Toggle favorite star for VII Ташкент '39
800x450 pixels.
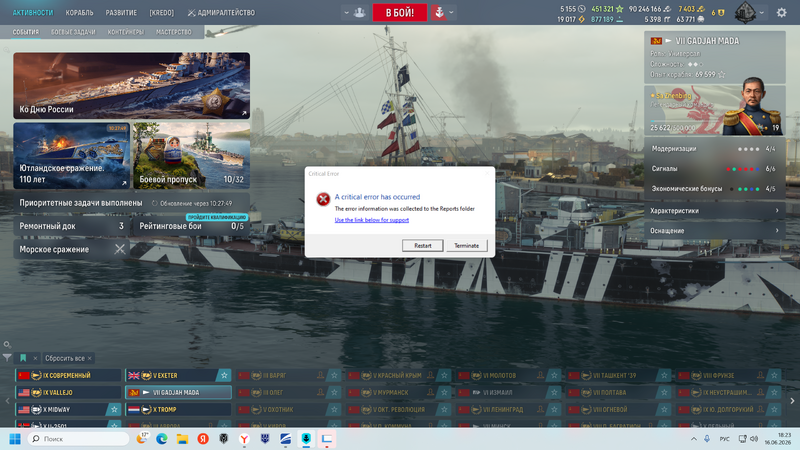pyautogui.click(x=664, y=375)
